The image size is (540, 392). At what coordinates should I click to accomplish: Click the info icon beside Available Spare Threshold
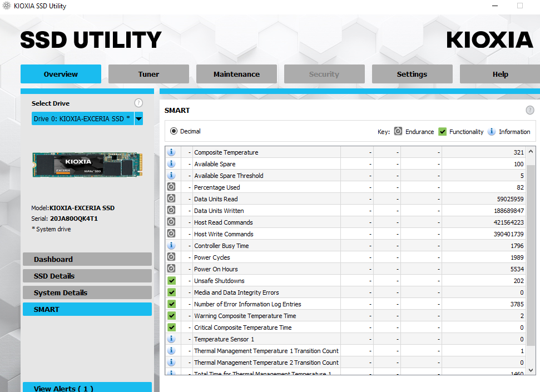click(171, 175)
